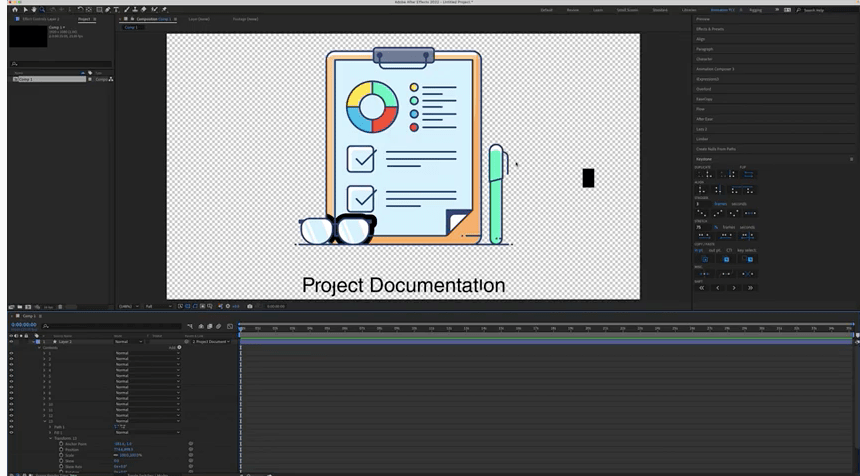Select Comp 1 in Project panel
Image resolution: width=860 pixels, height=476 pixels.
pos(49,79)
